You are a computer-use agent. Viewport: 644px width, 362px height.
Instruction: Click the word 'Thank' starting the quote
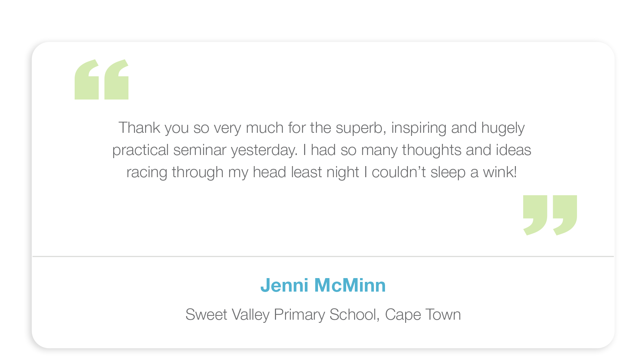pos(139,128)
